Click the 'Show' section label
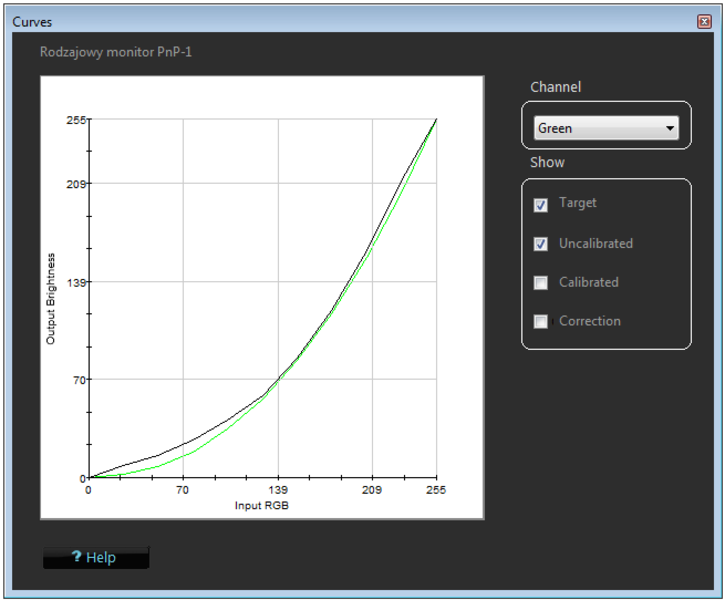 (547, 162)
